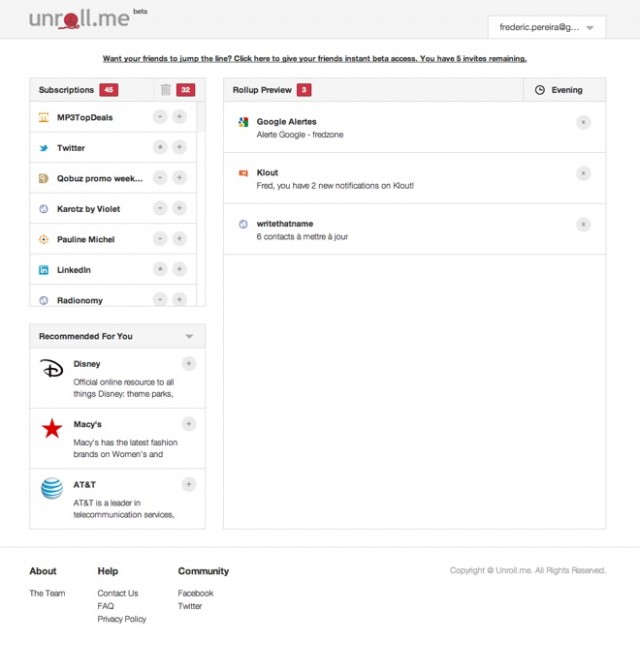Click the minus button for MP3TopDeals
640x672 pixels.
(x=160, y=117)
